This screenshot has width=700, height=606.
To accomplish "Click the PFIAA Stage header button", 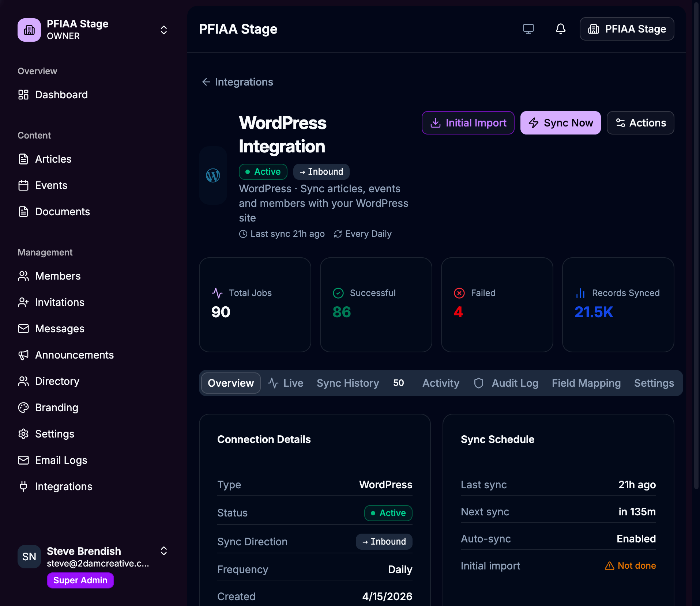I will point(627,29).
